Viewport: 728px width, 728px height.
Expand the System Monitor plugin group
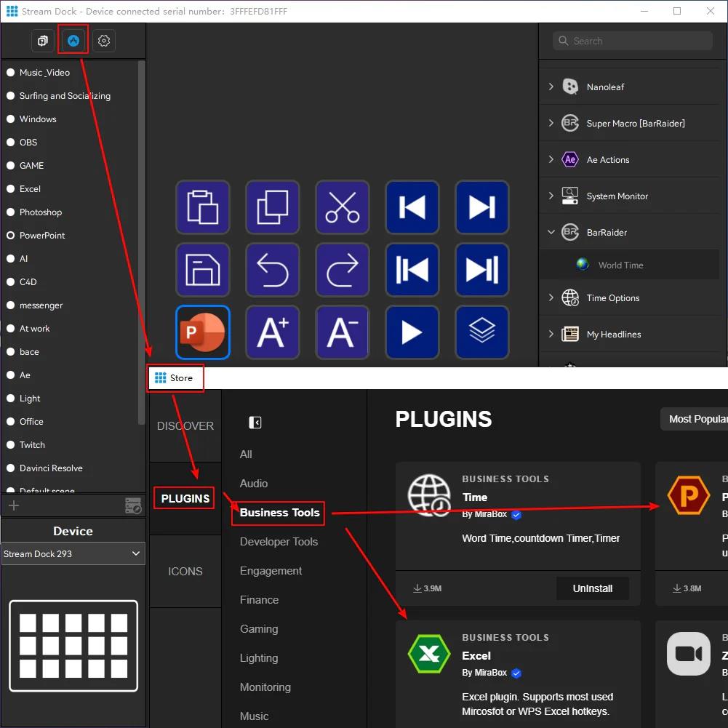(551, 196)
